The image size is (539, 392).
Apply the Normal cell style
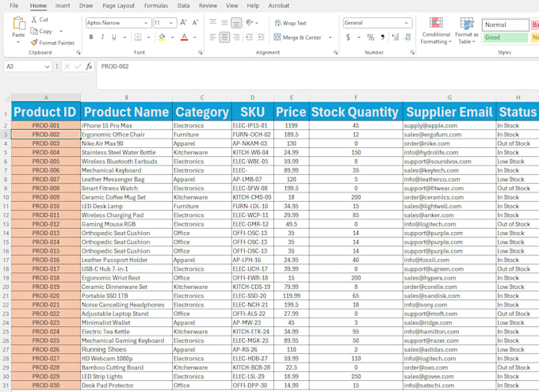click(506, 25)
